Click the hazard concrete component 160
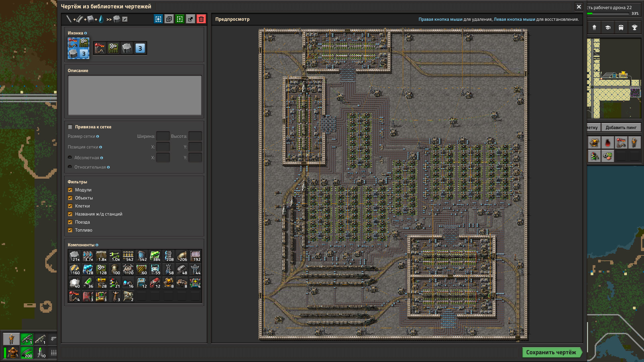The image size is (644, 362). (74, 269)
